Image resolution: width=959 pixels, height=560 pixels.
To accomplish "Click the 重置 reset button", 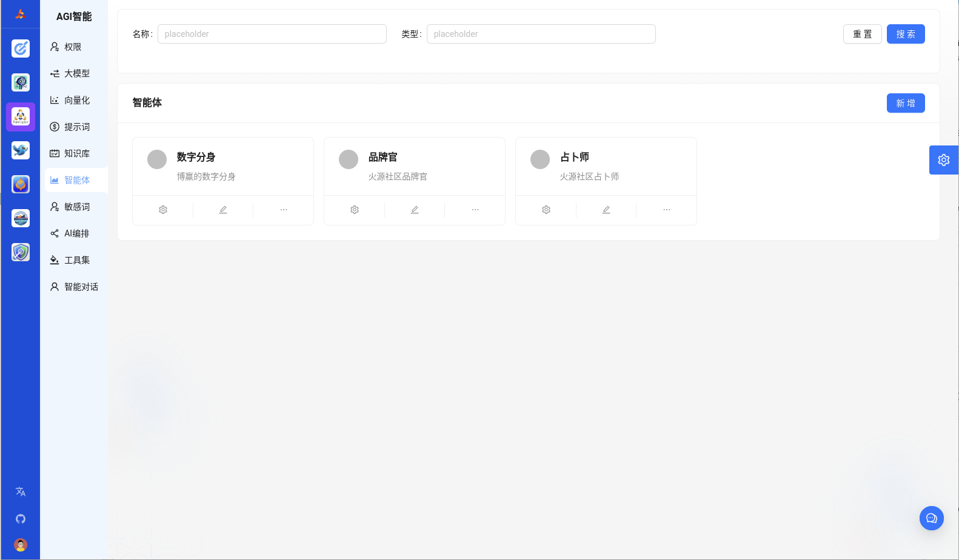I will tap(863, 34).
